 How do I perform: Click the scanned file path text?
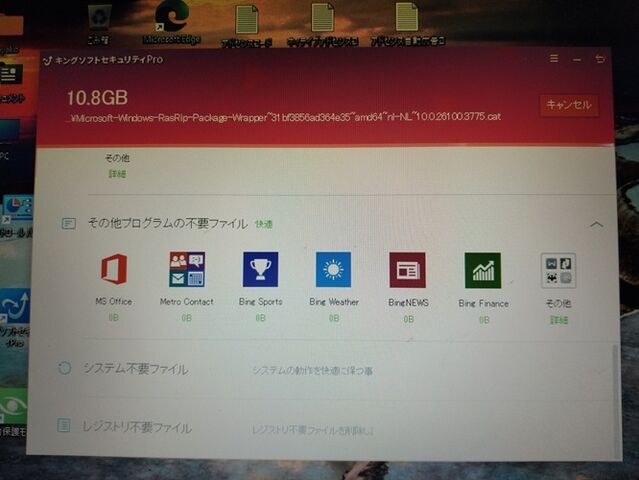tap(284, 117)
